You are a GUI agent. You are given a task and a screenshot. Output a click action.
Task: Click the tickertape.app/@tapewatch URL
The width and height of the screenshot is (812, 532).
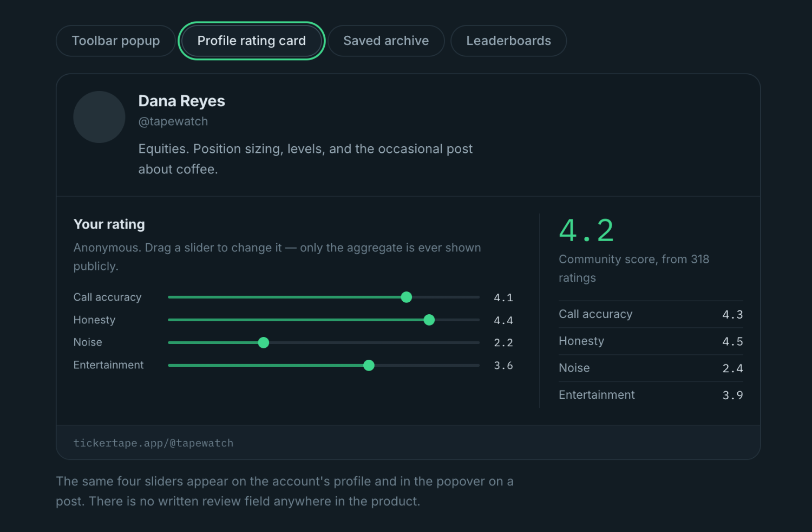(x=154, y=443)
